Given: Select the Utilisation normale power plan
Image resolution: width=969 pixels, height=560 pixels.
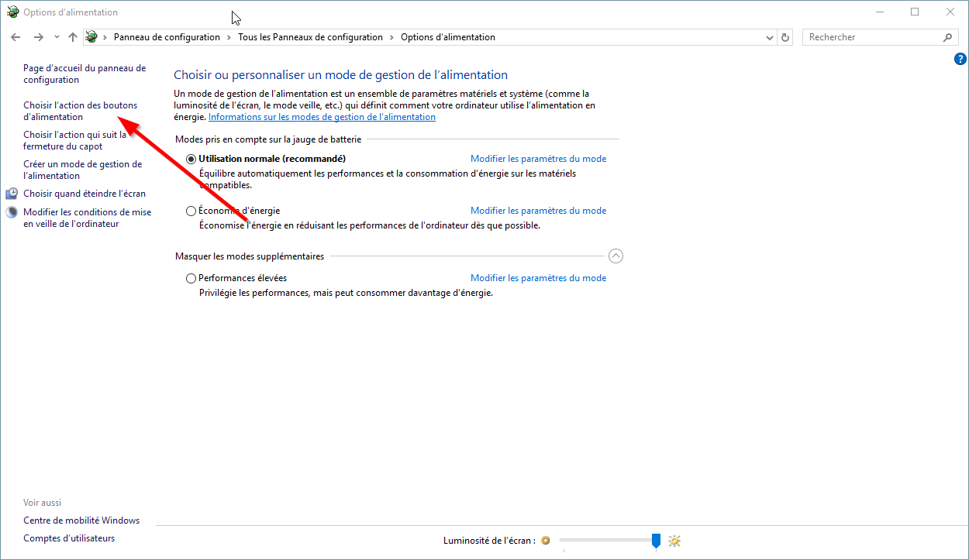Looking at the screenshot, I should coord(191,159).
